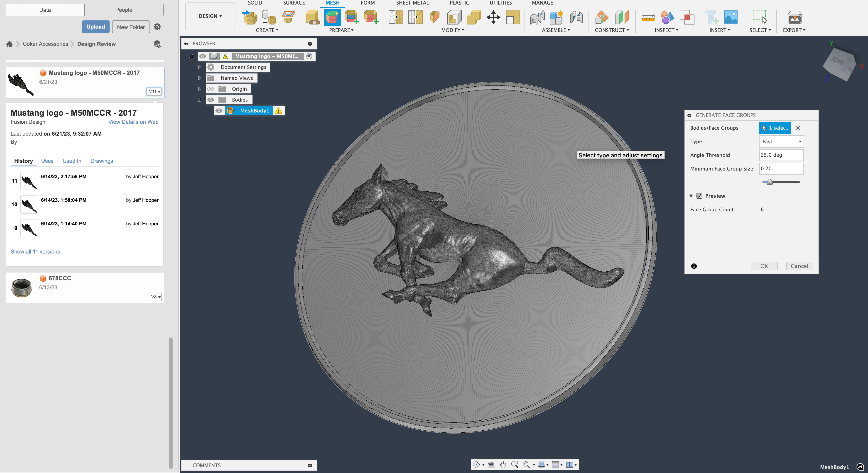The image size is (868, 473).
Task: Click the Insert image icon
Action: (731, 17)
